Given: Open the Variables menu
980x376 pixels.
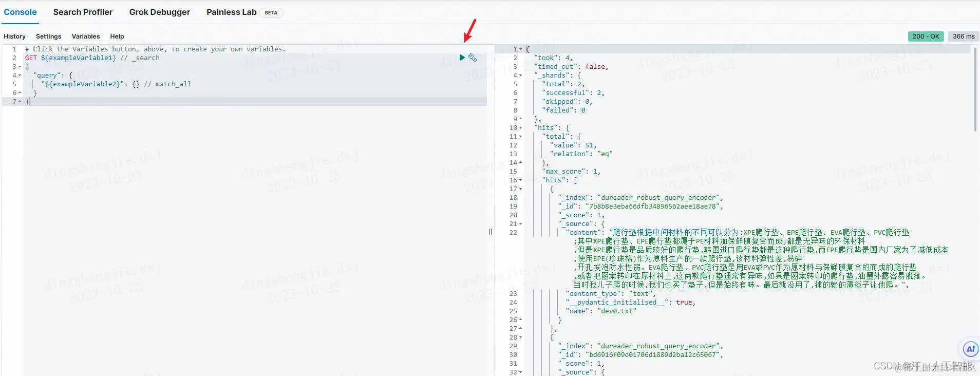Looking at the screenshot, I should click(x=86, y=36).
